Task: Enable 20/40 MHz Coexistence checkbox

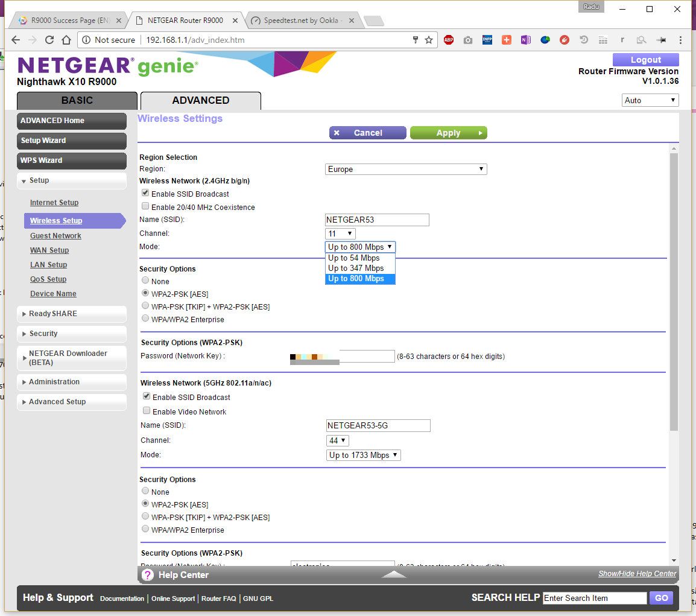Action: 145,206
